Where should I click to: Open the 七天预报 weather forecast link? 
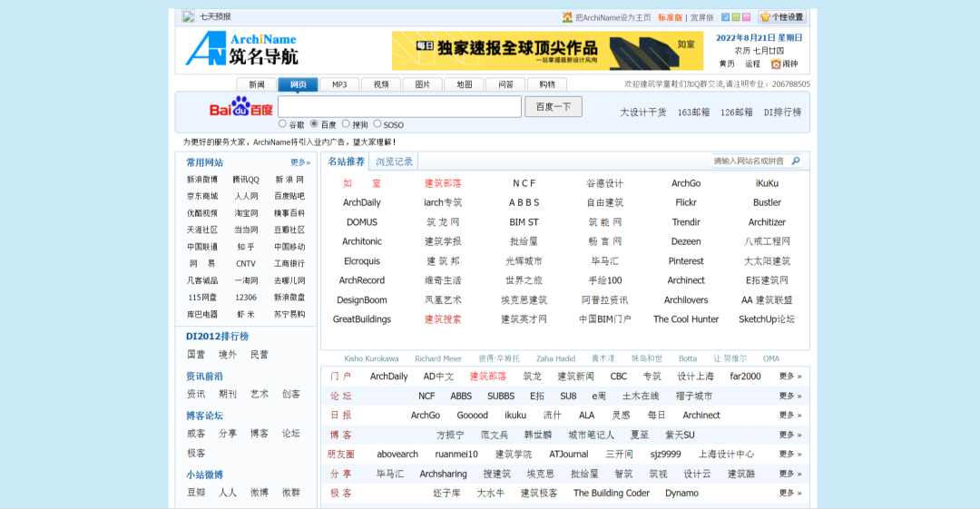[x=215, y=17]
